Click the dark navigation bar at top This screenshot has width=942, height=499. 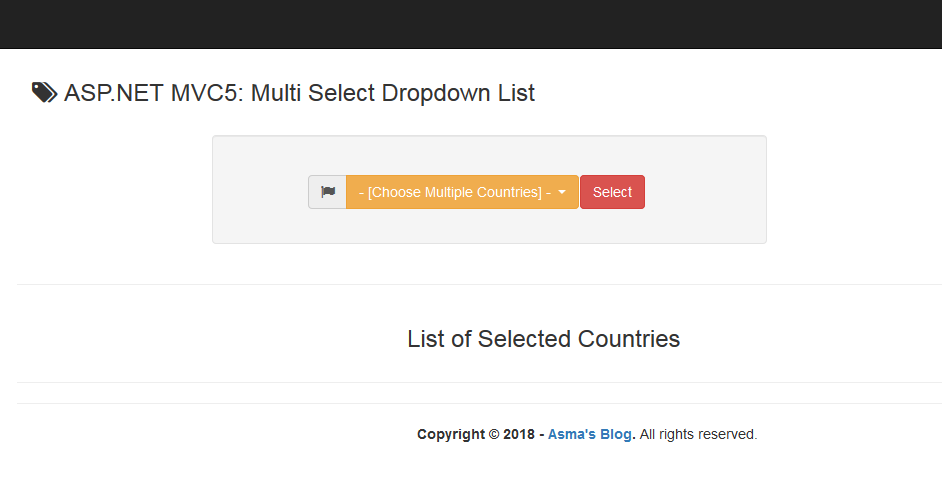471,24
